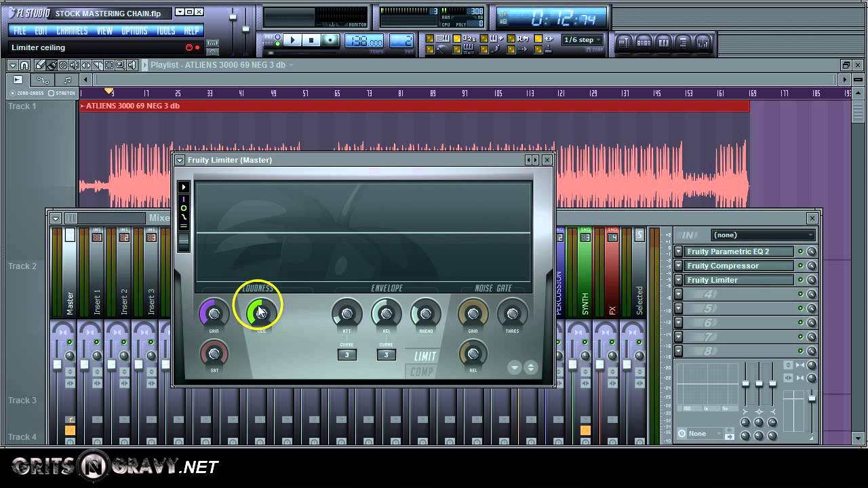Open the piano roll via toolbar shortcut
Viewport: 868px width, 488px height.
pos(663,43)
